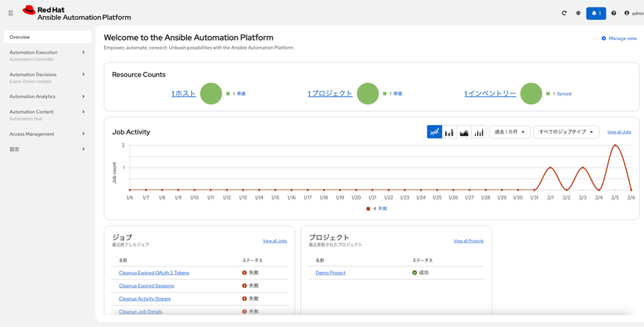Open Cleanup Activity Stream job
Viewport: 644px width, 327px height.
[145, 299]
